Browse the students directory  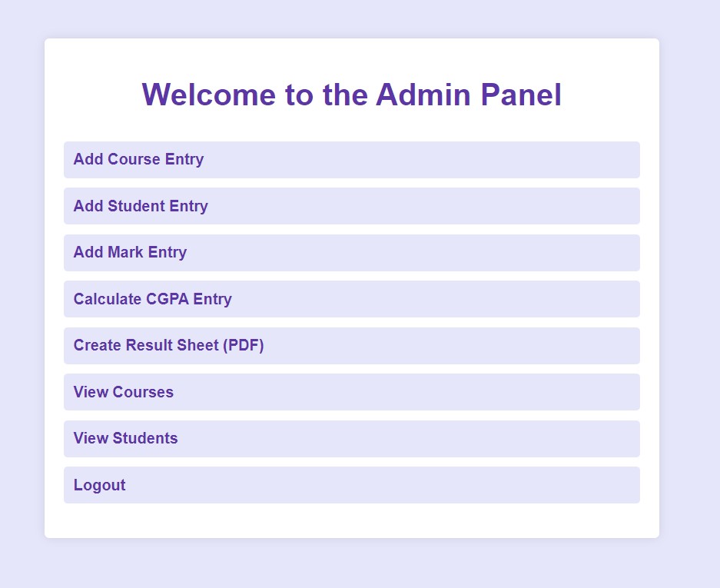(351, 438)
